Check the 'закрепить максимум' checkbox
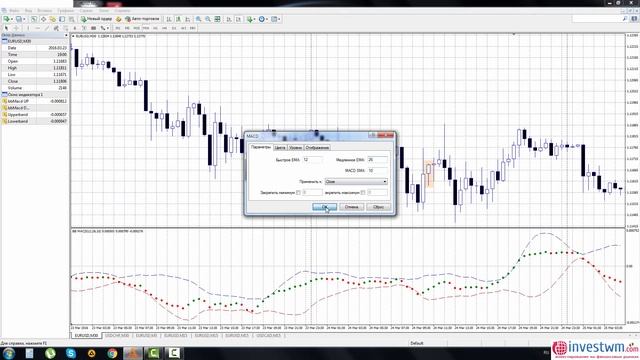The image size is (640, 360). [x=363, y=192]
